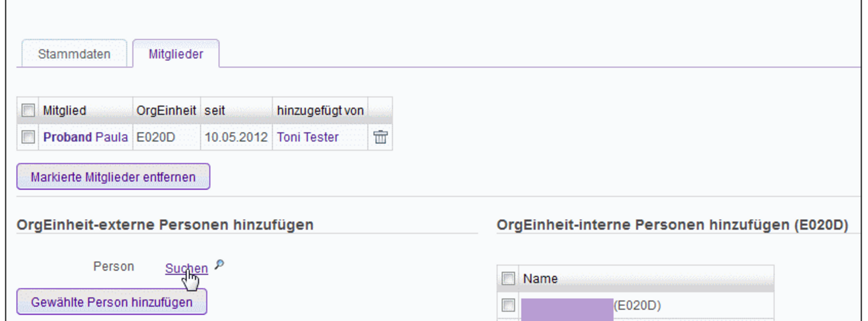Toggle select-all checkbox beside Name header
Viewport: 868px width, 321px height.
(508, 279)
